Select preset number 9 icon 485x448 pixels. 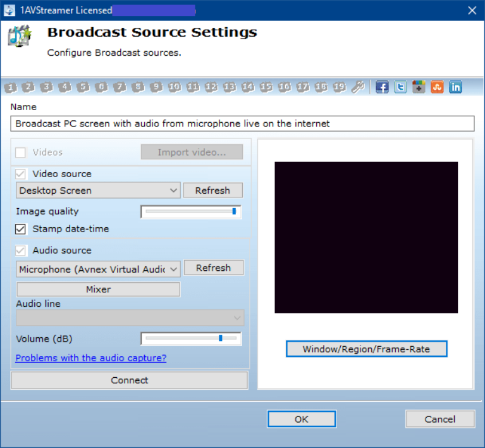tap(156, 87)
